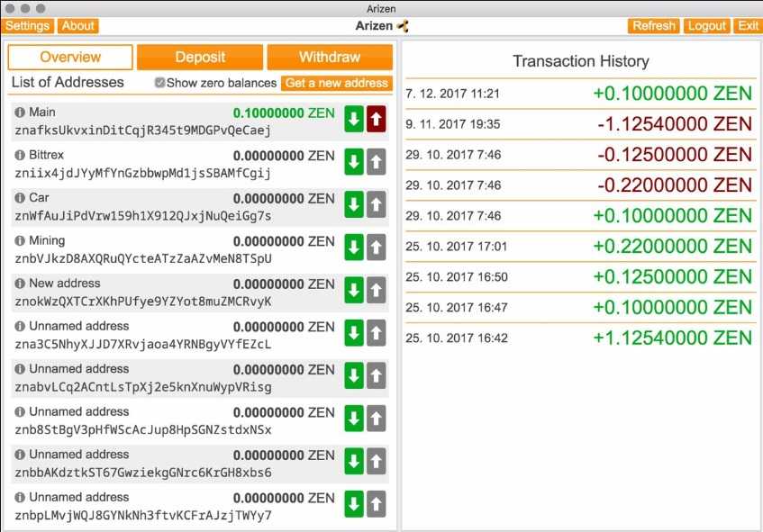Click the info icon beside Bittrex address

(20, 153)
